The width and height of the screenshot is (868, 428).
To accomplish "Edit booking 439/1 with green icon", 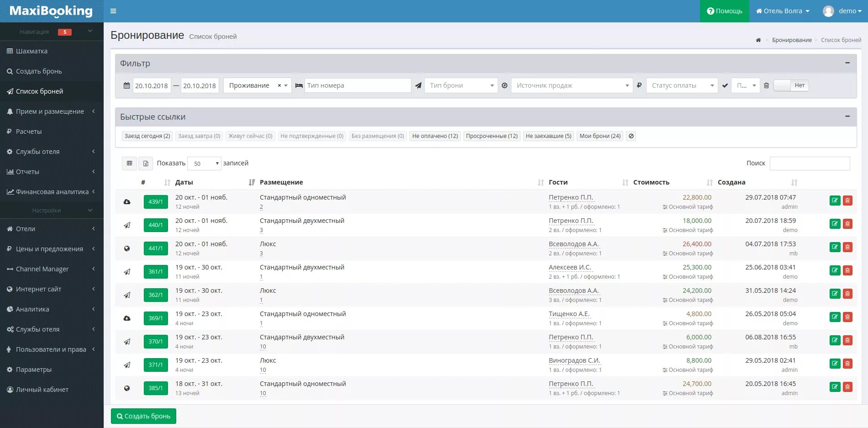I will pos(835,201).
